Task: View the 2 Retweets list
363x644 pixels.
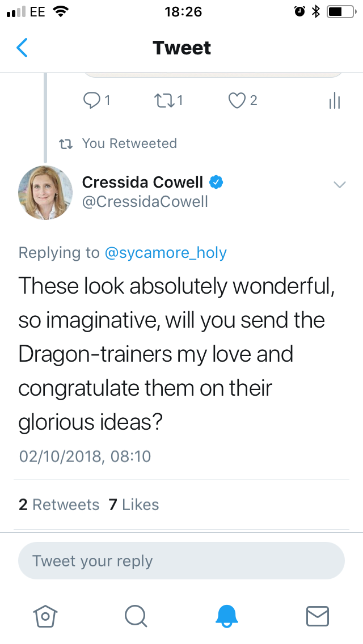Action: pyautogui.click(x=59, y=505)
